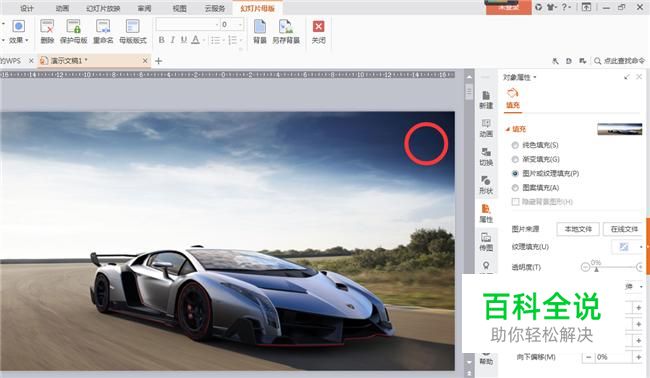Toggle bold formatting in ribbon
Screen dimensions: 650x378
click(x=162, y=40)
